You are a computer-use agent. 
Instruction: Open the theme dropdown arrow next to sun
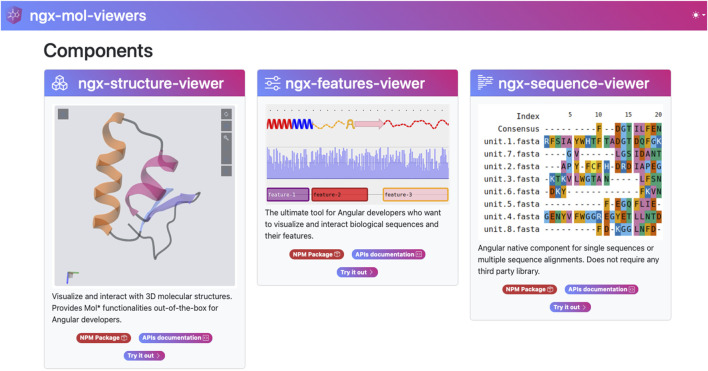pos(703,15)
